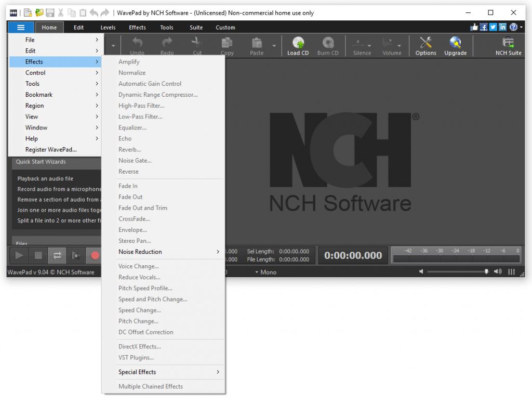The image size is (532, 402).
Task: Expand the Noise Reduction submenu
Action: 163,252
